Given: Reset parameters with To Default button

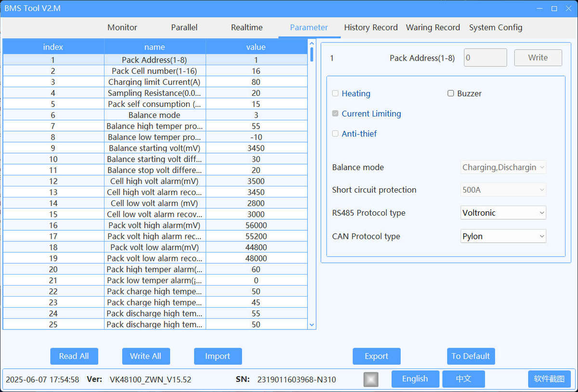Looking at the screenshot, I should pyautogui.click(x=471, y=356).
